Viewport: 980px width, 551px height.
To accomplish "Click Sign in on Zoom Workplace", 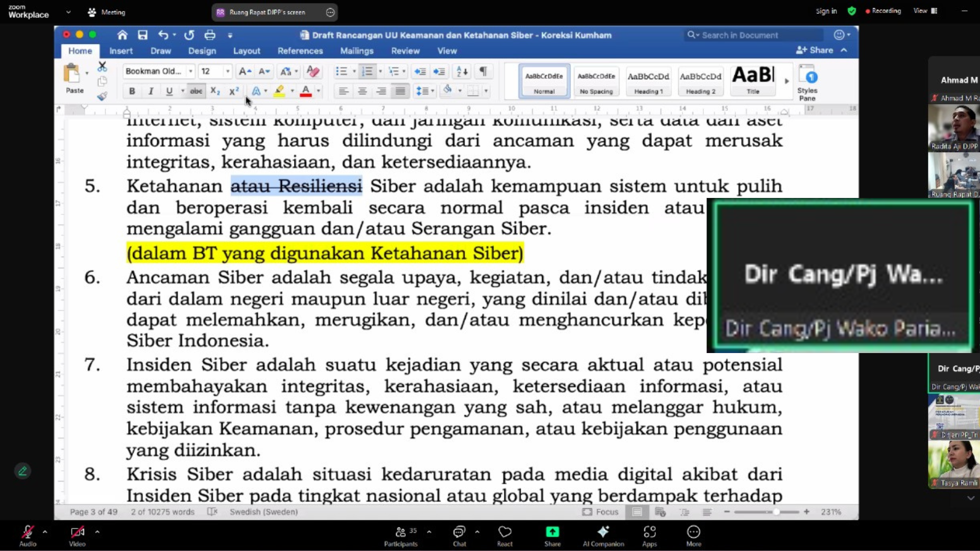I will [826, 11].
